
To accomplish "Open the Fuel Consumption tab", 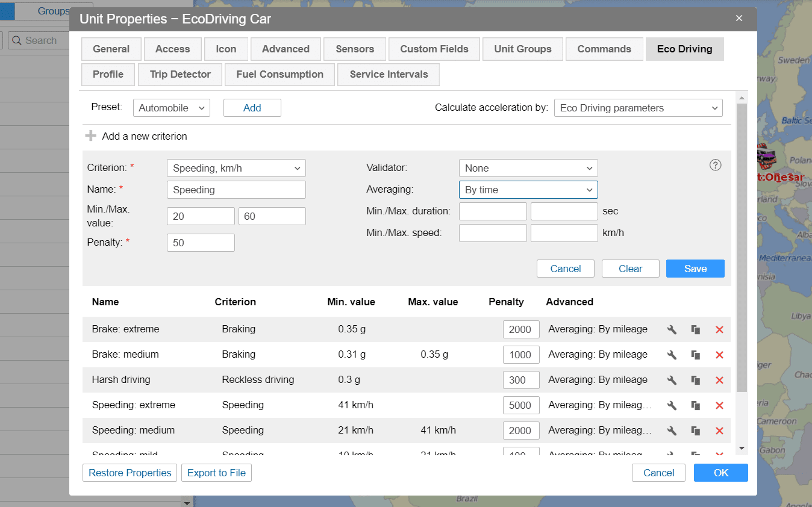I will (280, 75).
